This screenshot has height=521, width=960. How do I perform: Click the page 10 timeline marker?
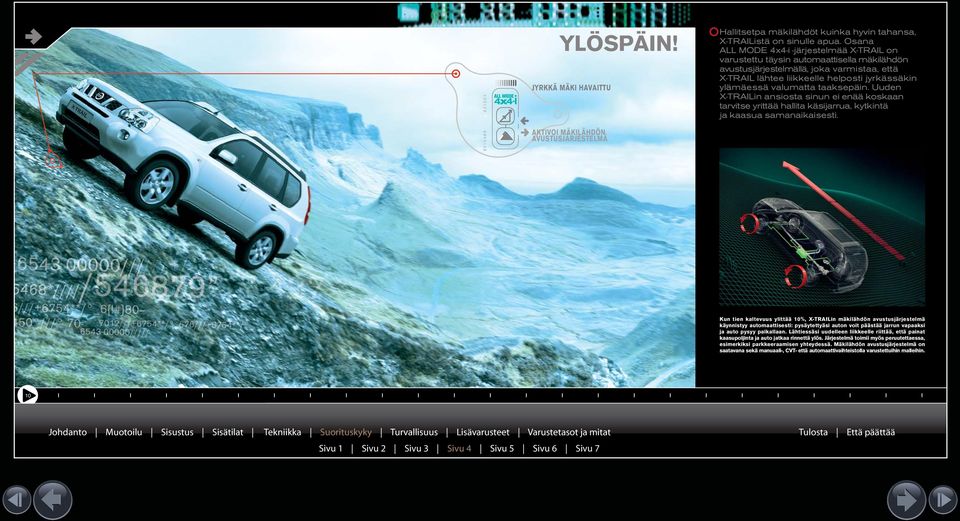click(x=27, y=395)
